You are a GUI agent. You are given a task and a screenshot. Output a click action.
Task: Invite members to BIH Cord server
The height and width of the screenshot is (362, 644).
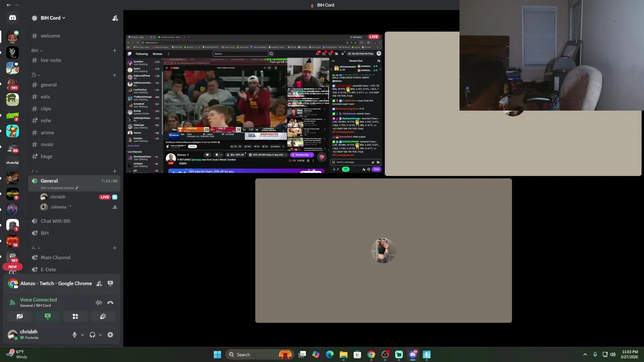(115, 18)
